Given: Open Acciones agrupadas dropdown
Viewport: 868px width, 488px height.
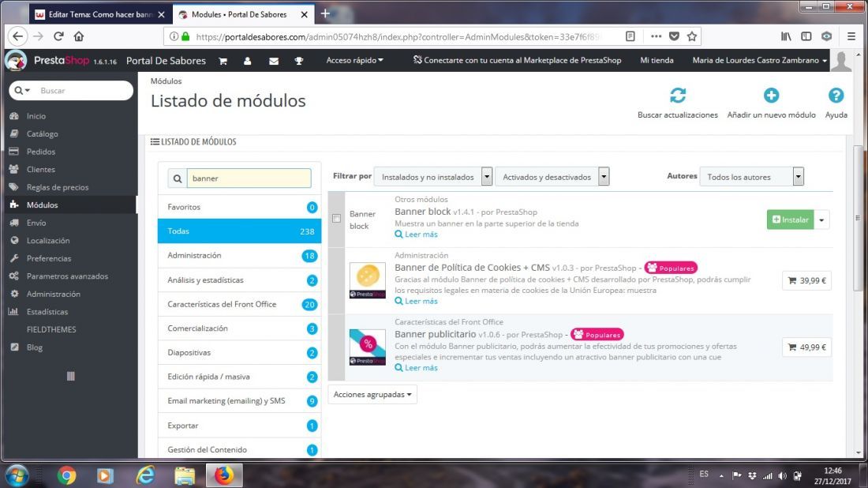Looking at the screenshot, I should 372,394.
